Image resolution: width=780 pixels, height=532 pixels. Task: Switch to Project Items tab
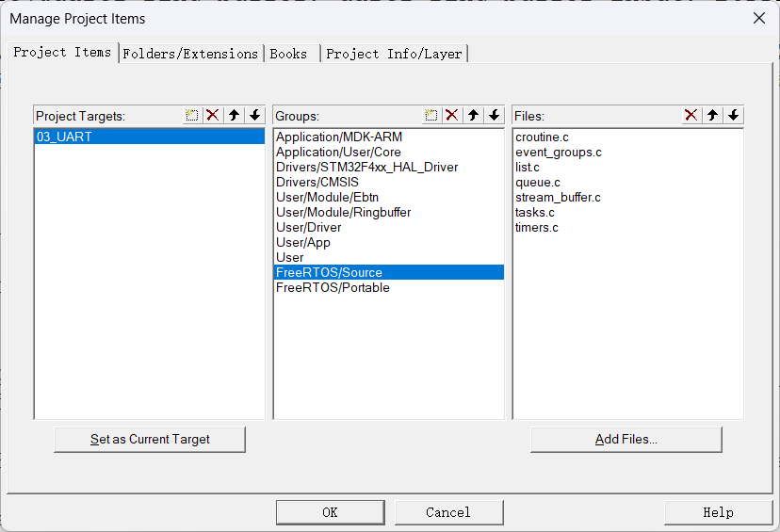63,52
